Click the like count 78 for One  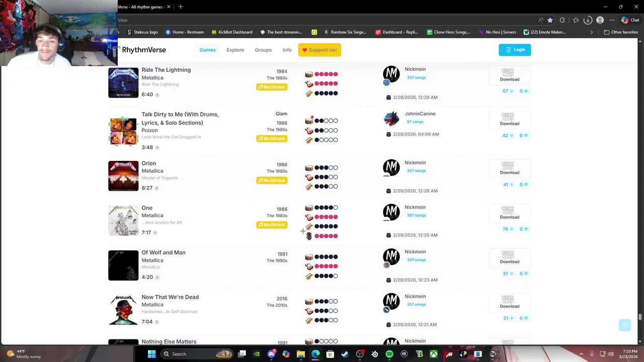tap(508, 229)
